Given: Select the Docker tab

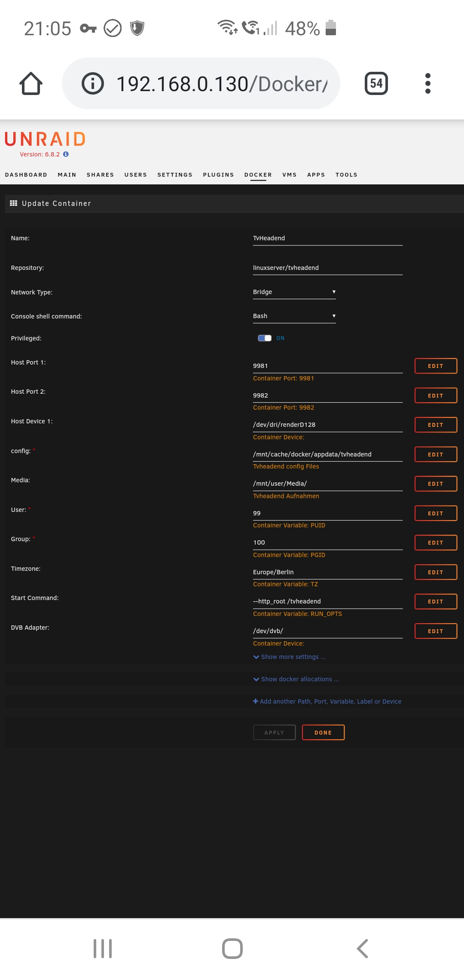Looking at the screenshot, I should tap(258, 175).
